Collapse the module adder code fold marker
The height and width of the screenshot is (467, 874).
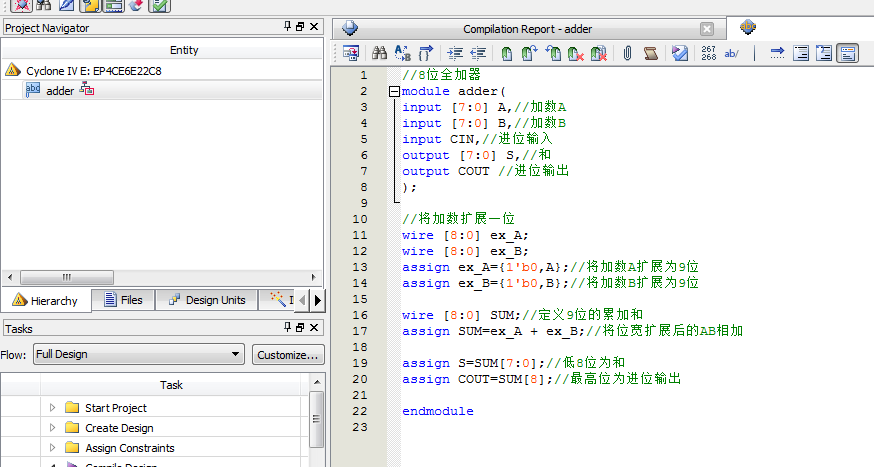394,91
